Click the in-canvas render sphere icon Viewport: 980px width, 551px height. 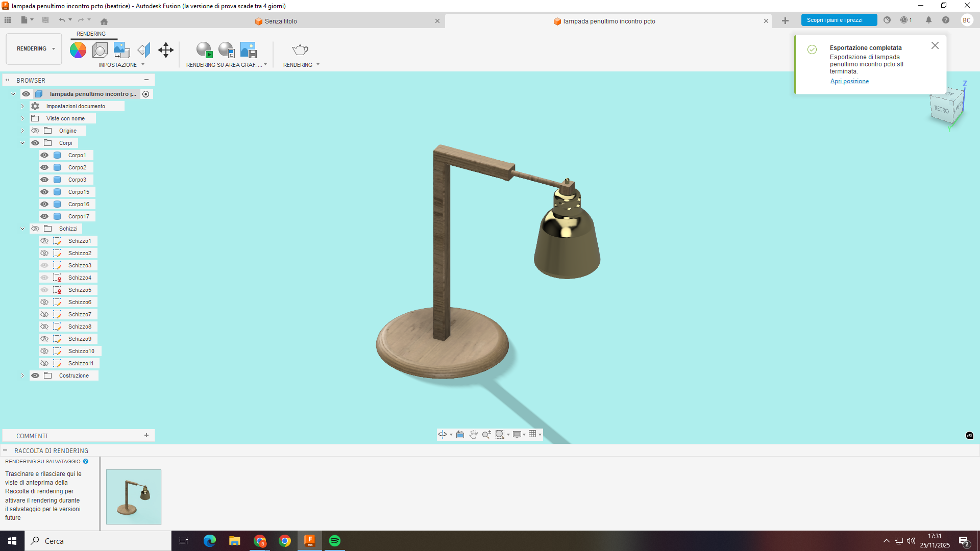point(204,49)
